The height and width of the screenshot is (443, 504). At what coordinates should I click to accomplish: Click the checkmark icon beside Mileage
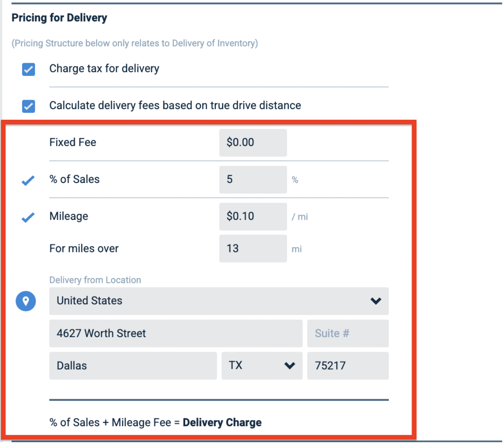coord(28,217)
